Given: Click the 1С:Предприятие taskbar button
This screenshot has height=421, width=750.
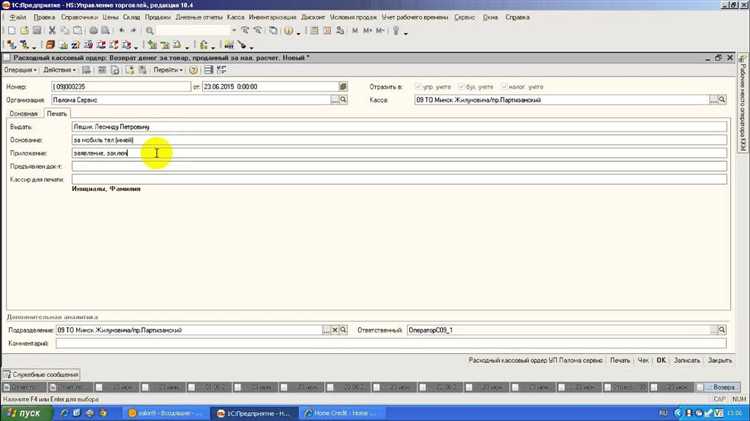Looking at the screenshot, I should [254, 413].
